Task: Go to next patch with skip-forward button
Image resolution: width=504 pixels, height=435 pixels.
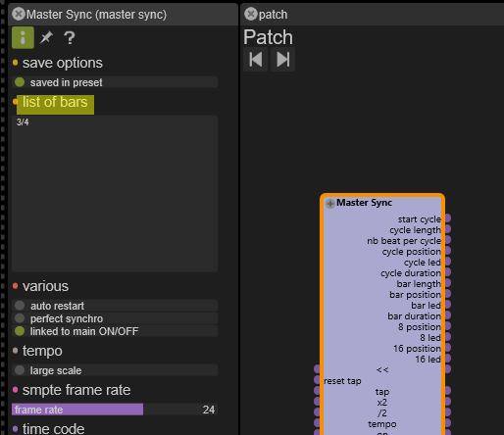Action: pyautogui.click(x=283, y=60)
